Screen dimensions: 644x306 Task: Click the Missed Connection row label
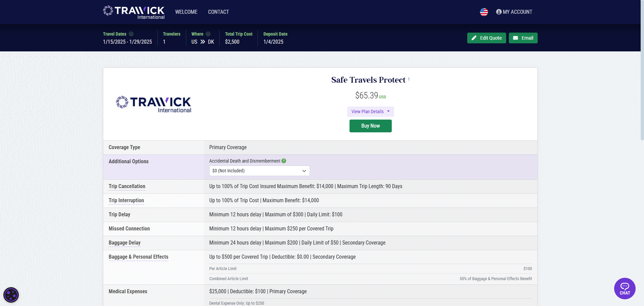pos(129,229)
